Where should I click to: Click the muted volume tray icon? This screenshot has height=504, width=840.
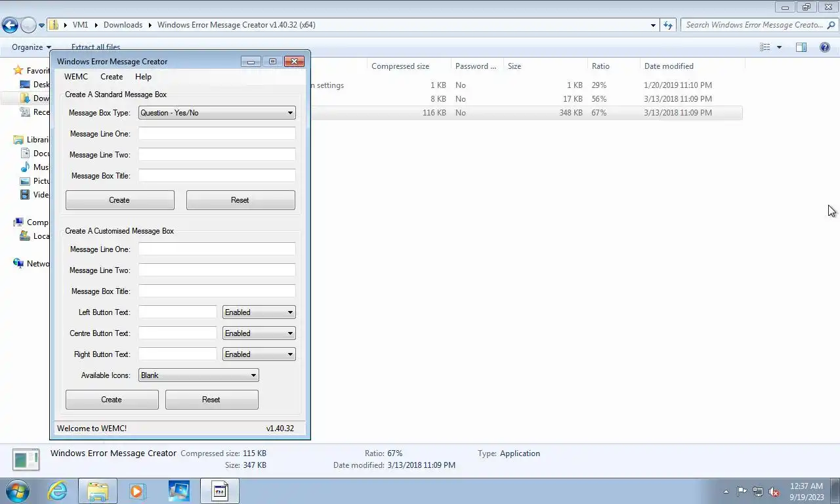pos(774,492)
